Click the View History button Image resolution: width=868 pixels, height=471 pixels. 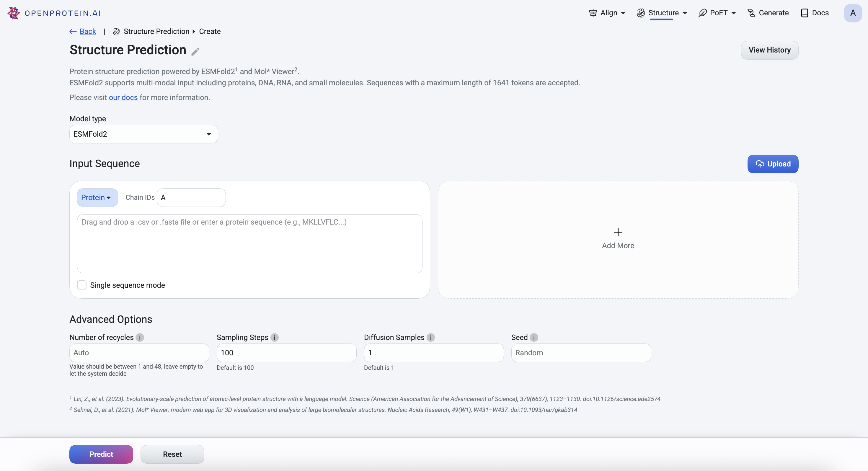770,50
